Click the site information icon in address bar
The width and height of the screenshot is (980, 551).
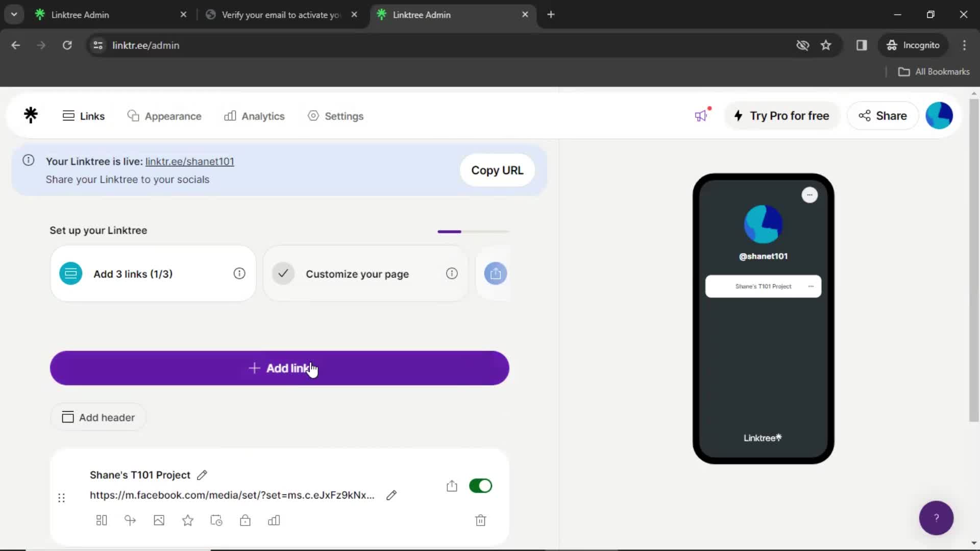[98, 45]
